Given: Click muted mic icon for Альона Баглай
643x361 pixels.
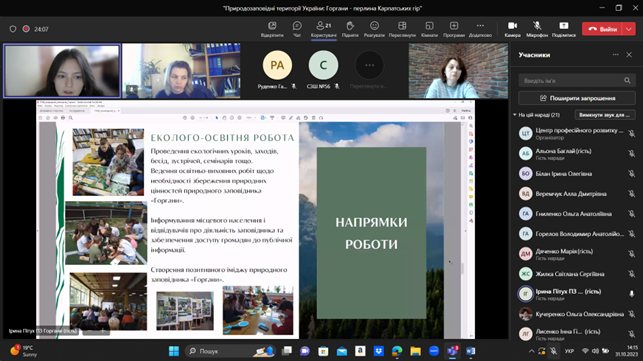Looking at the screenshot, I should [632, 153].
